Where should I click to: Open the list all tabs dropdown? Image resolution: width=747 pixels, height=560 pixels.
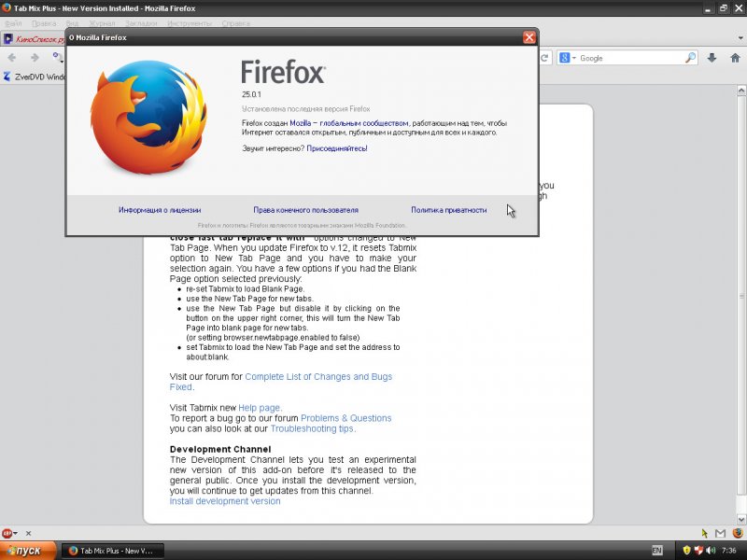pyautogui.click(x=740, y=37)
